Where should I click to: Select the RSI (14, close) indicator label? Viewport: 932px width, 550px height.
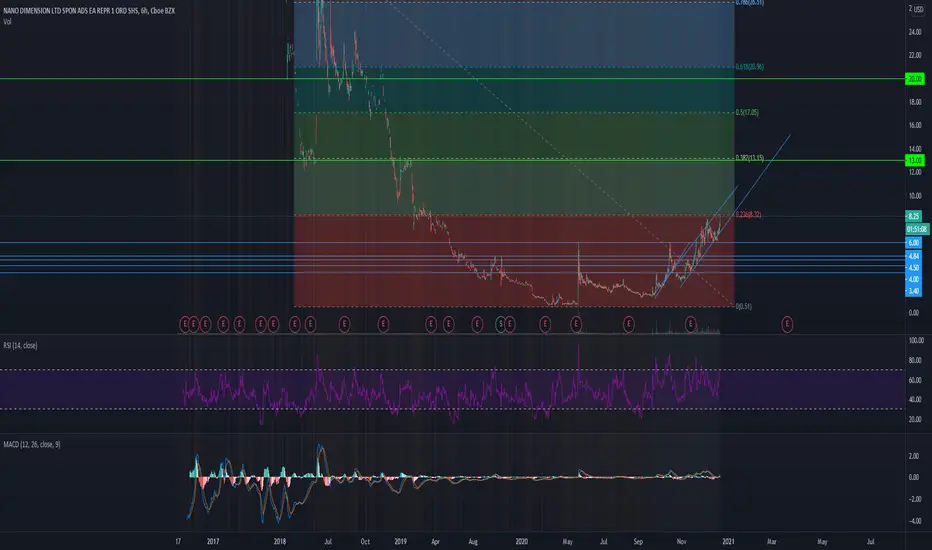click(20, 345)
